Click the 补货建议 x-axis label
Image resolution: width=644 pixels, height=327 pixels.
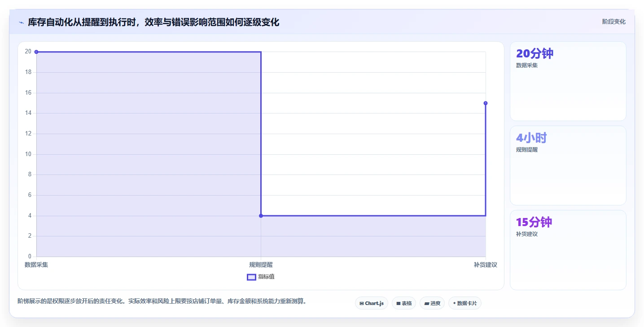tap(486, 265)
